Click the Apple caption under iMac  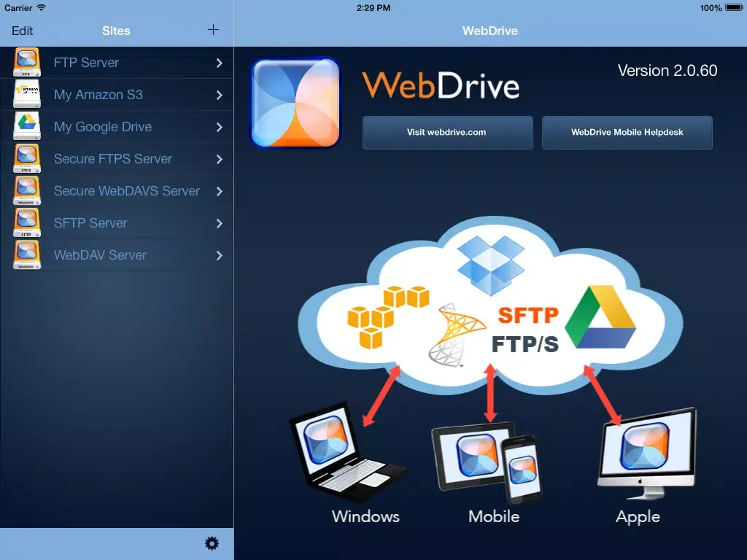(x=638, y=517)
